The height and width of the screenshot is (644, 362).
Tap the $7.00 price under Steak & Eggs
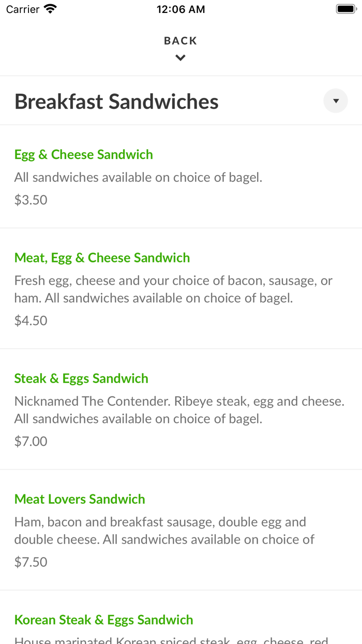[x=31, y=441]
